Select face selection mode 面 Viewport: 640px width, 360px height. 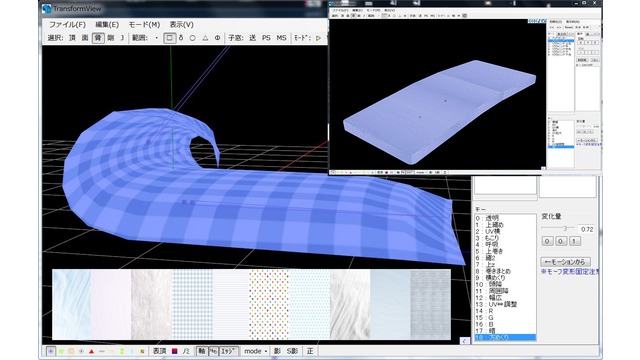(85, 38)
